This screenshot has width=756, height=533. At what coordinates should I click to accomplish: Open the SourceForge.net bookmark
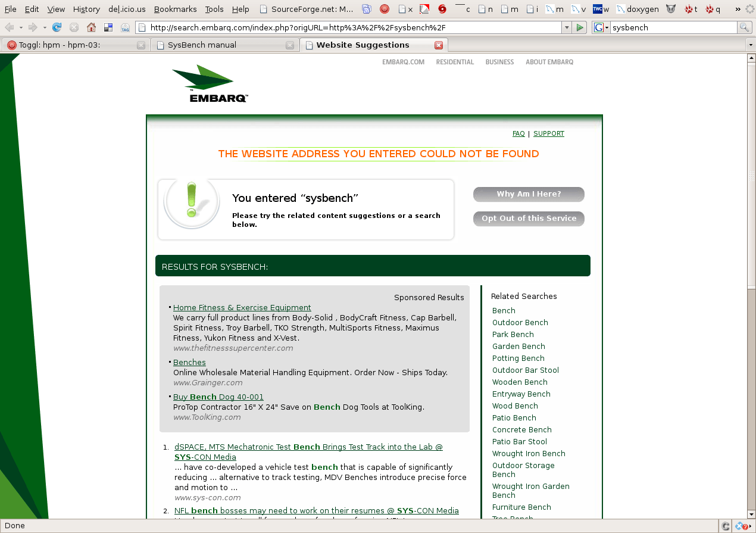(x=307, y=9)
